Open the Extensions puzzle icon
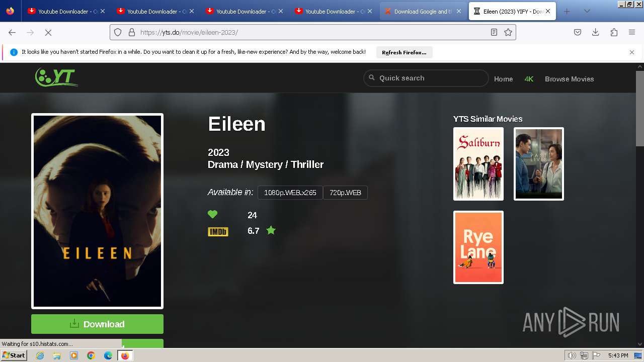Screen dimensions: 644x362 point(614,32)
